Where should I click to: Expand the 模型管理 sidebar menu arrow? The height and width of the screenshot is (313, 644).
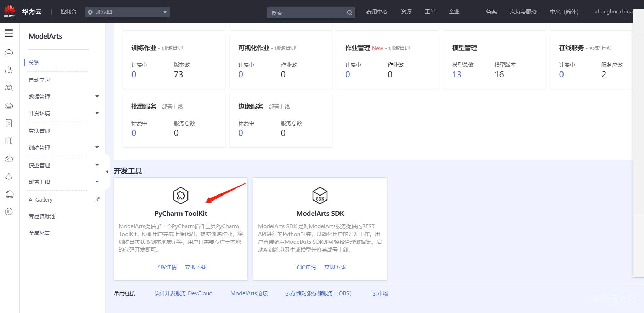(x=97, y=165)
